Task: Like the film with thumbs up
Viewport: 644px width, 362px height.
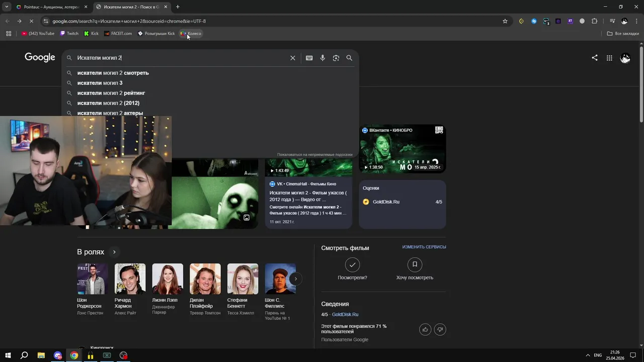Action: coord(425,329)
